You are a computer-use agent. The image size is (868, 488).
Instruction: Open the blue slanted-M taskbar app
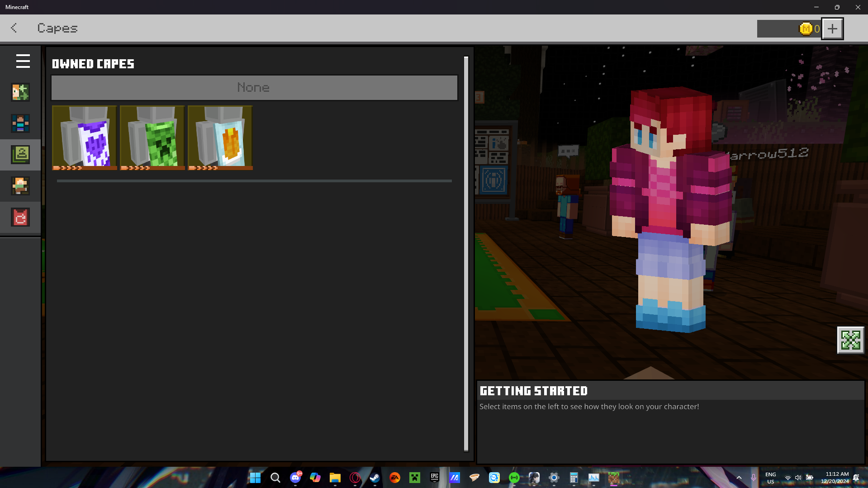click(x=455, y=478)
